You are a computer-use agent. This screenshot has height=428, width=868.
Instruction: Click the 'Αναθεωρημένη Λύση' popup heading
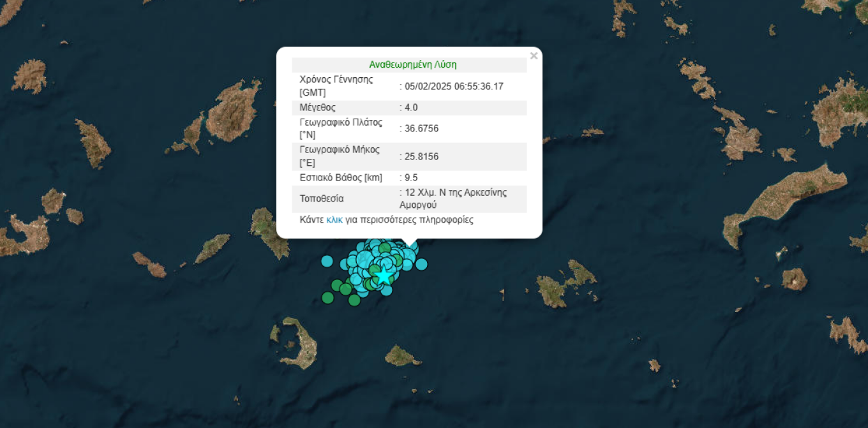(x=412, y=64)
